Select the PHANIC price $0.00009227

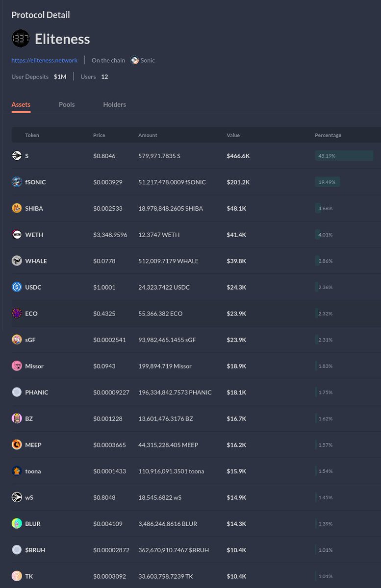[x=111, y=392]
